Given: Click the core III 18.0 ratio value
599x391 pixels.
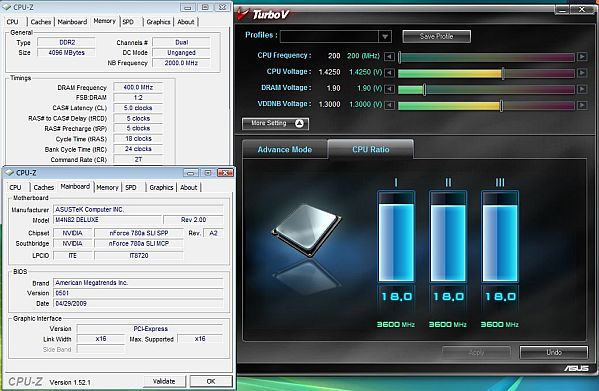Looking at the screenshot, I should (x=500, y=297).
